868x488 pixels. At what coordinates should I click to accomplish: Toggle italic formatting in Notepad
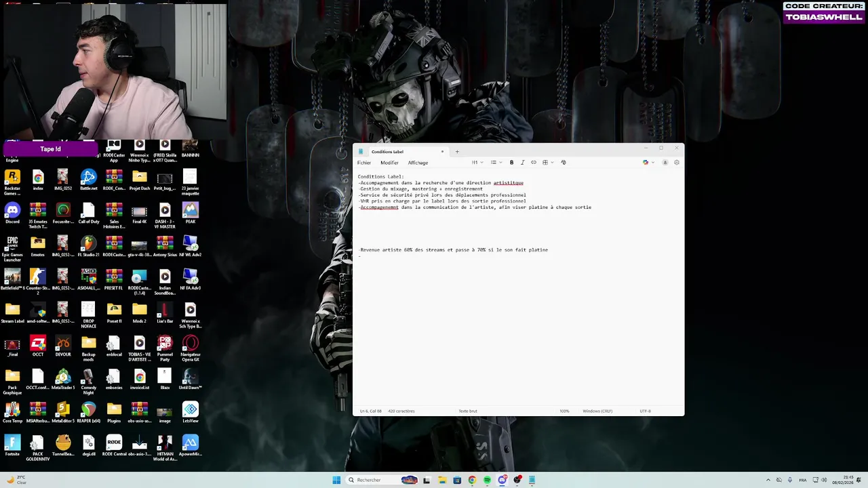(522, 163)
